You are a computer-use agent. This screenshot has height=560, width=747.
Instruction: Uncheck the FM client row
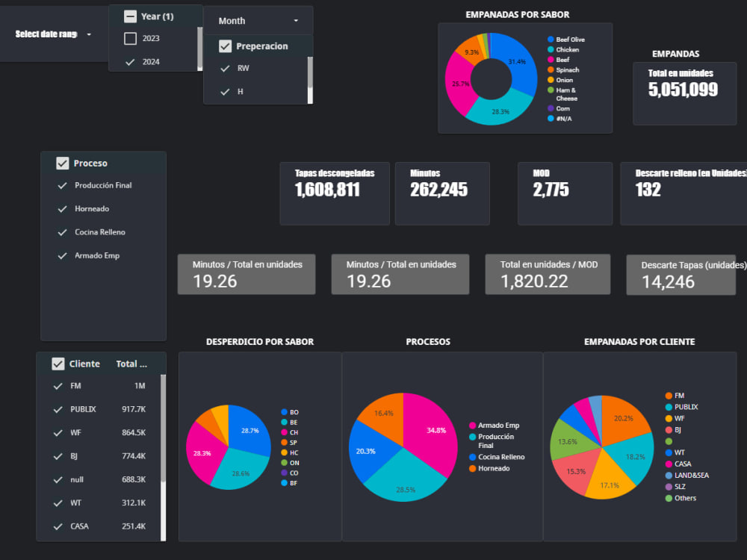pos(58,386)
